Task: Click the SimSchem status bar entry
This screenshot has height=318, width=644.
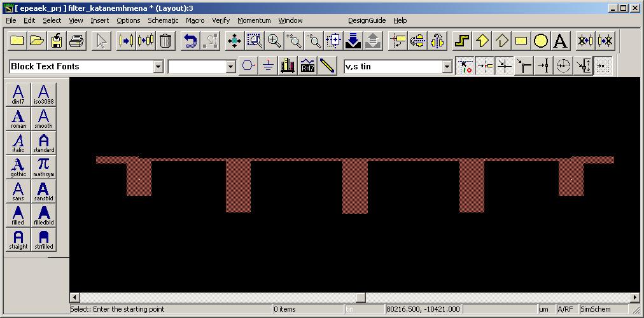Action: 603,309
